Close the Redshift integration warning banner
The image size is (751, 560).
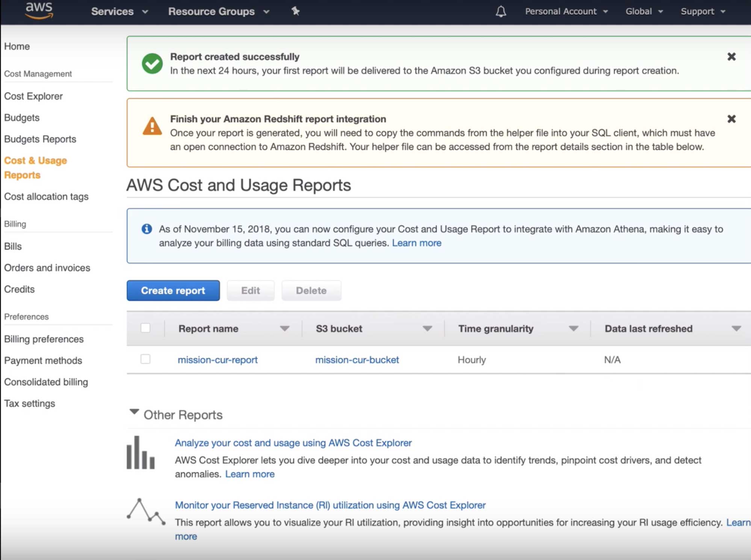pyautogui.click(x=731, y=119)
